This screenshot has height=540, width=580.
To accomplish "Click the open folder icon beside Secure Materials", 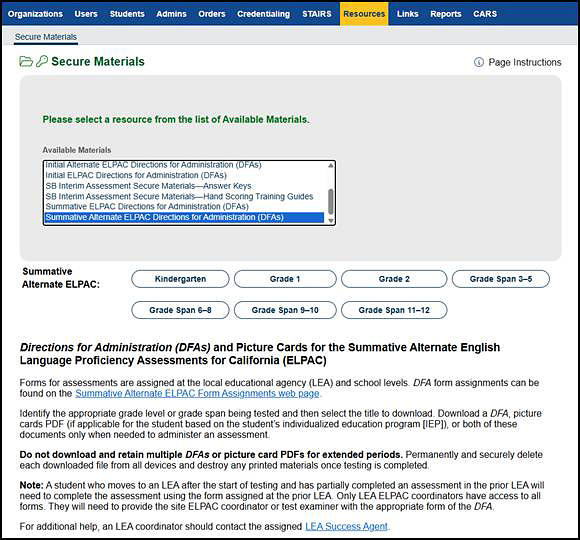I will coord(26,61).
